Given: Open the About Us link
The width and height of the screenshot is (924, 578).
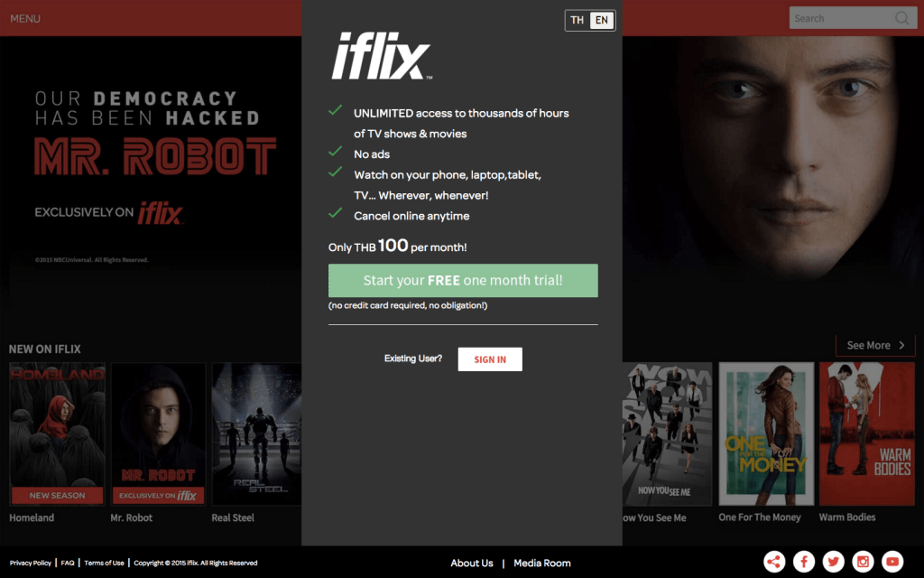Looking at the screenshot, I should pos(471,564).
